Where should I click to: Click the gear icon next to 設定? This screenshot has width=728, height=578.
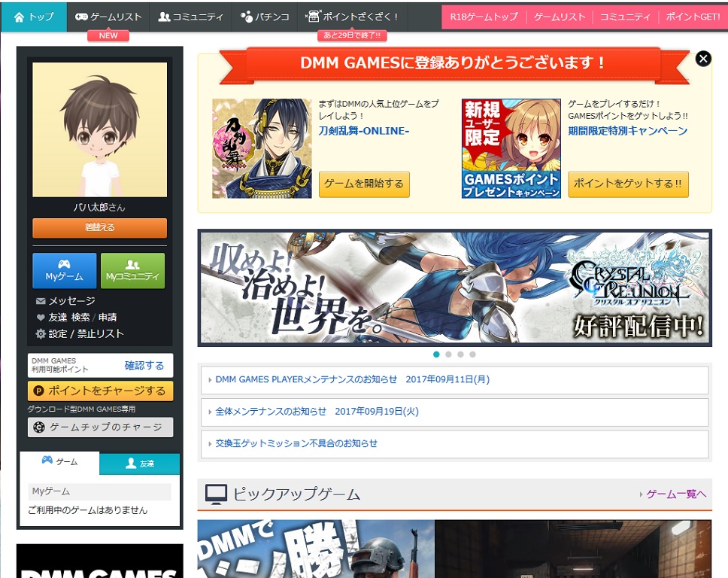click(x=41, y=333)
